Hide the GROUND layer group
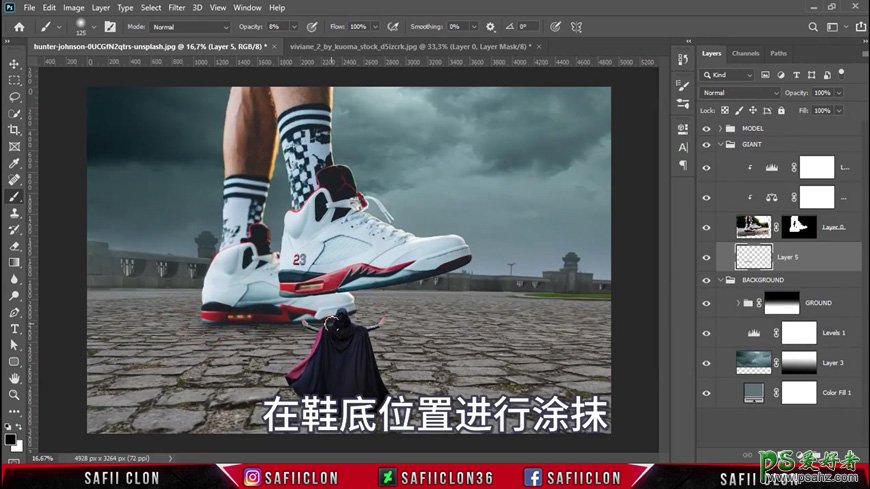The height and width of the screenshot is (489, 870). tap(706, 304)
